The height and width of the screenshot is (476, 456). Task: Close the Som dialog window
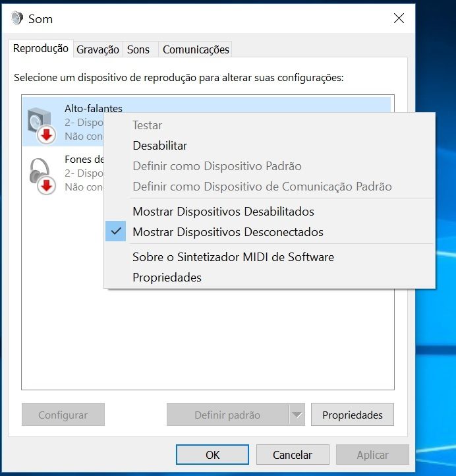[x=399, y=18]
